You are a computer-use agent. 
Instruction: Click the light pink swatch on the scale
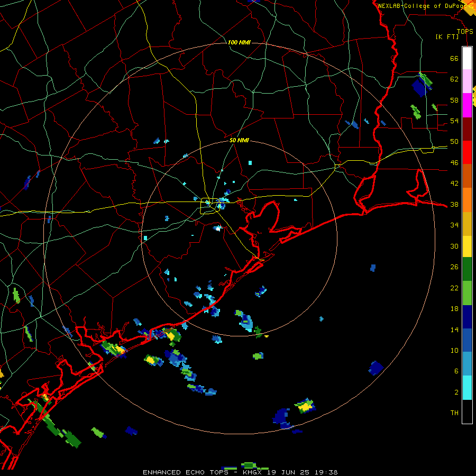coord(467,81)
